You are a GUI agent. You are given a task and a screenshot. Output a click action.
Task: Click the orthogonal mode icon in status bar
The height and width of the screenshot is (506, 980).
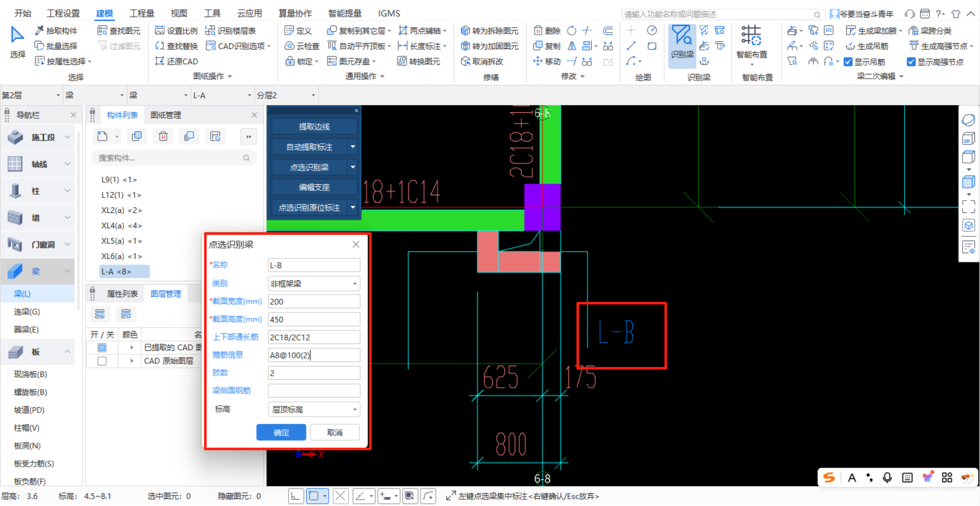click(295, 496)
